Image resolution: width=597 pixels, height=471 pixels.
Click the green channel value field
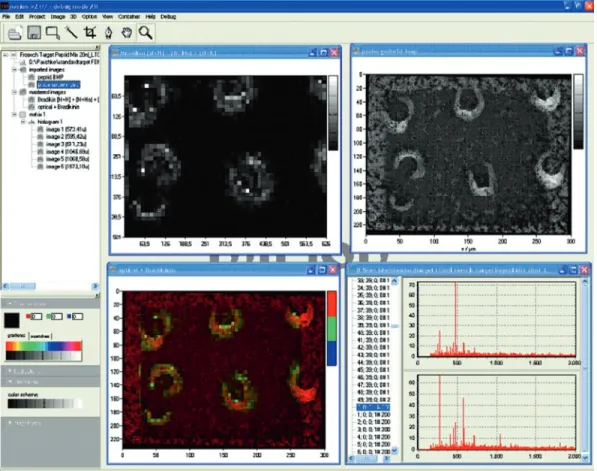(x=57, y=316)
